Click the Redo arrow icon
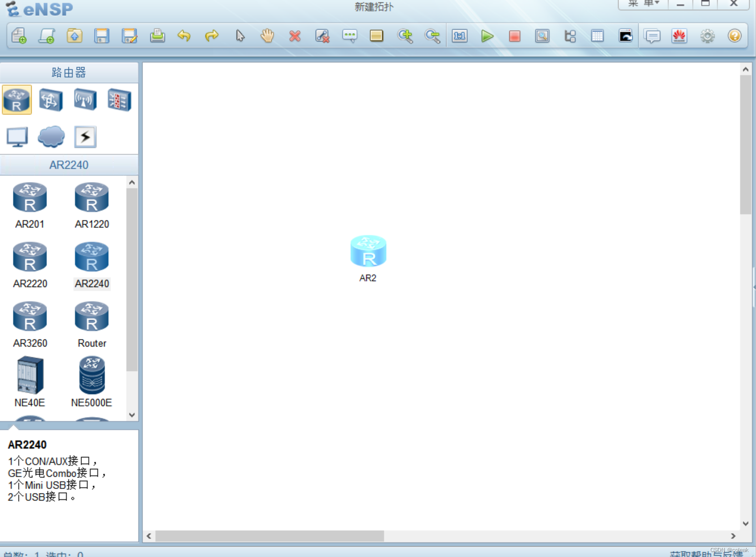Viewport: 756px width, 557px height. click(x=212, y=36)
